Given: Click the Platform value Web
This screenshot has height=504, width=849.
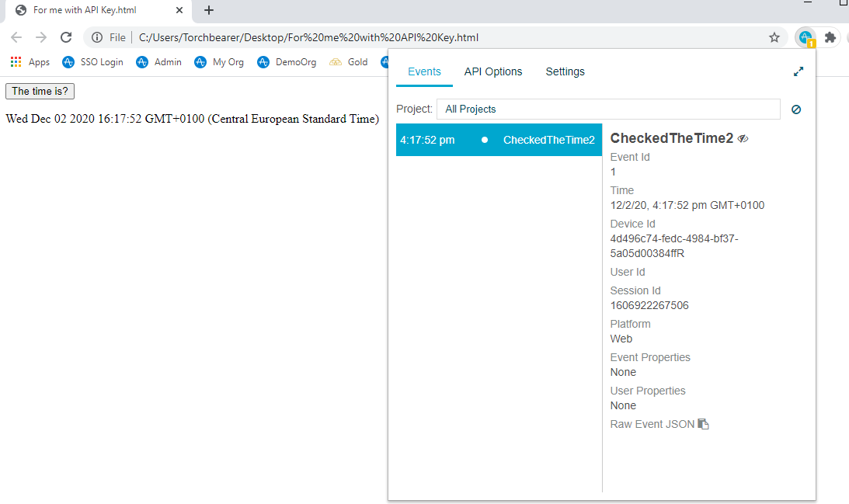Looking at the screenshot, I should click(621, 339).
